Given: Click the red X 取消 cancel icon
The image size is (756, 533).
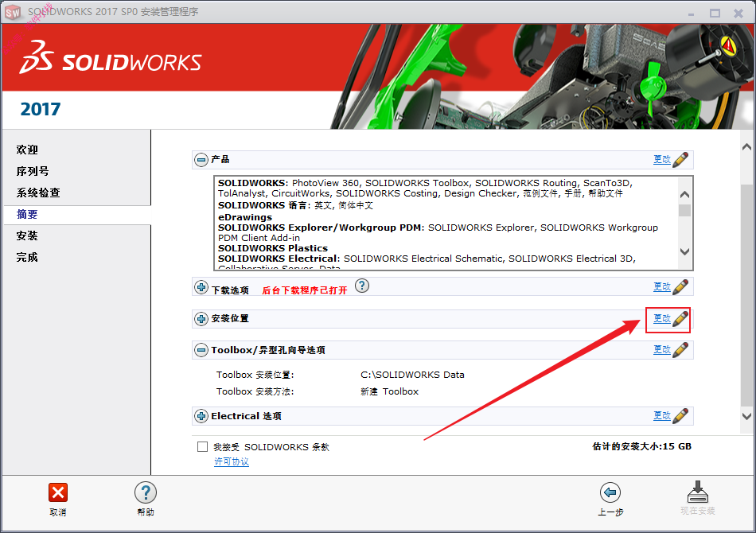Looking at the screenshot, I should click(58, 492).
